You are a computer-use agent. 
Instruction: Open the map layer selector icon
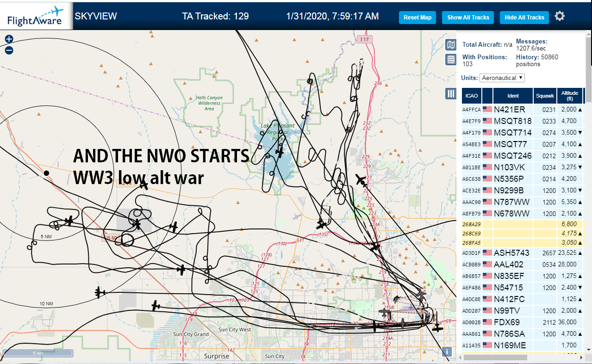pyautogui.click(x=451, y=45)
